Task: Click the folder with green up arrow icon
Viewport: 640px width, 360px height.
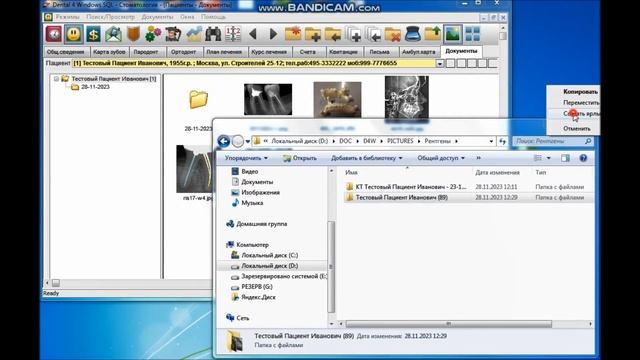Action: tap(433, 34)
